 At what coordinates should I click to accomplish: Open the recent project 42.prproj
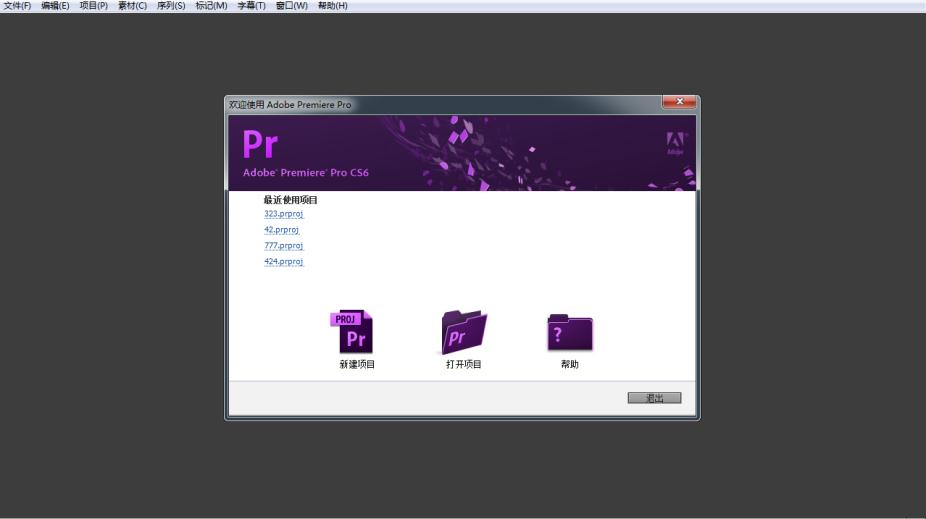pyautogui.click(x=281, y=230)
